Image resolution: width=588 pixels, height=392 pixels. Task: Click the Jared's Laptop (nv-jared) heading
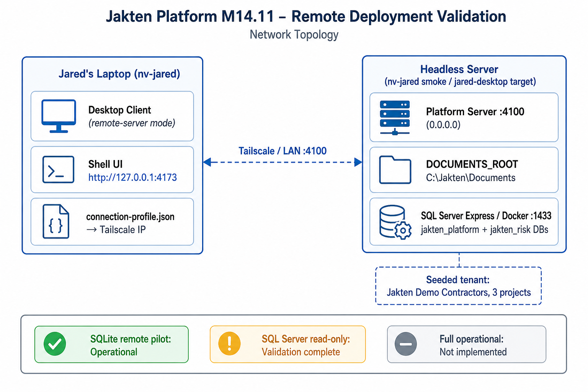click(119, 73)
